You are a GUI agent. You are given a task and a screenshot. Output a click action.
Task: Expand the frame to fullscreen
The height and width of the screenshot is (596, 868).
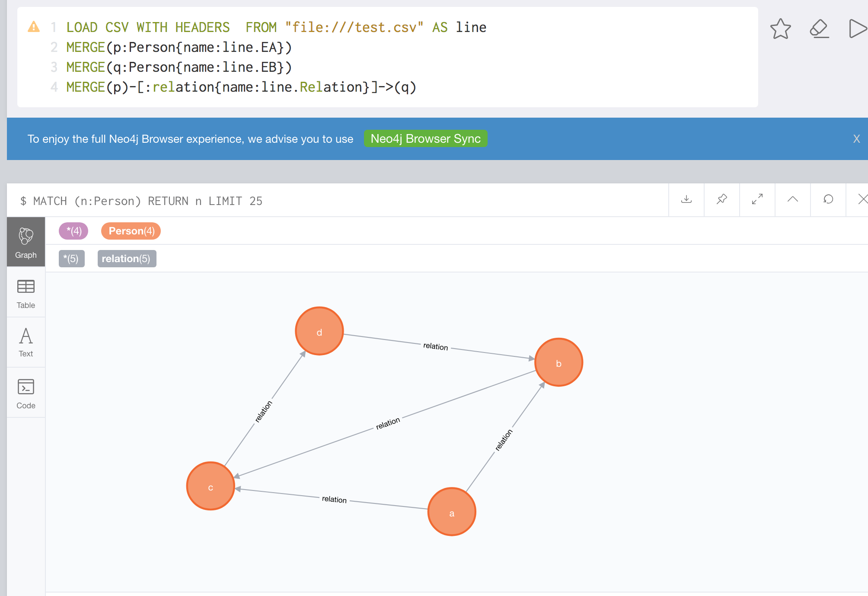coord(757,199)
